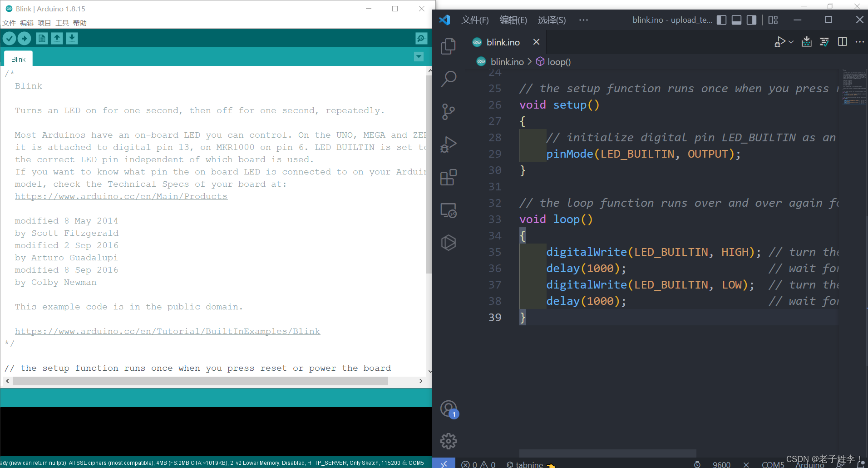Click the X serial icon beside 9600

(746, 464)
